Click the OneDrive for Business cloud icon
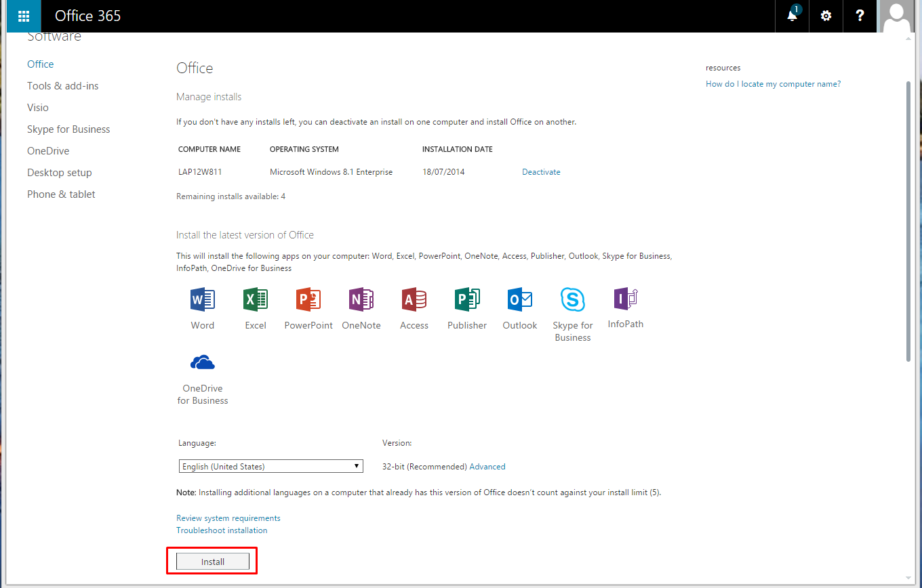 pos(203,362)
